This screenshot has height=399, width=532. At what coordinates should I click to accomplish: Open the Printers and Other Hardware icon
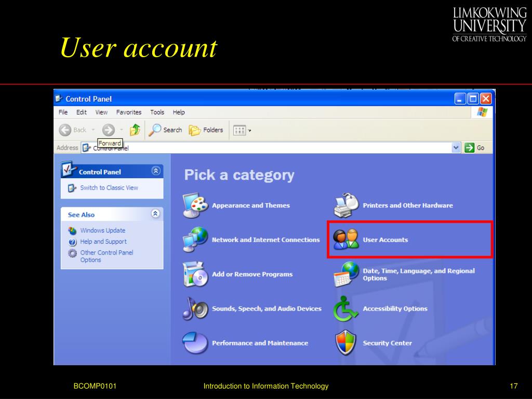346,205
